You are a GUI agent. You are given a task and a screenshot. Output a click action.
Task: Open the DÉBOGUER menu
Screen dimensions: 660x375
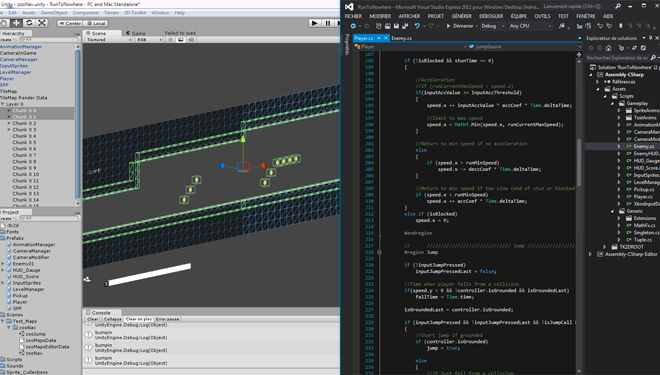click(491, 16)
